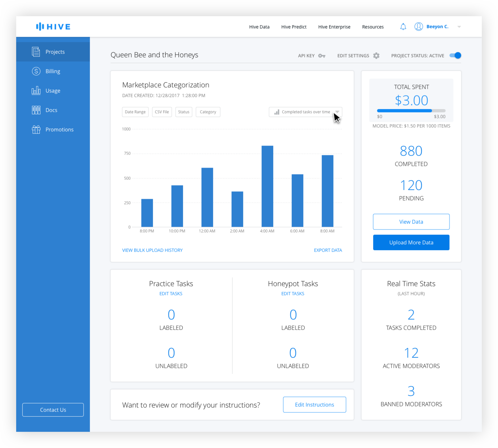498x448 pixels.
Task: Open the Date Range filter
Action: click(x=135, y=112)
